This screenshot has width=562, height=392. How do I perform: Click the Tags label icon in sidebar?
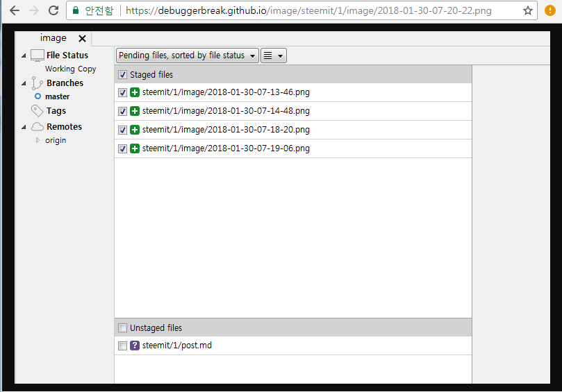pos(38,111)
